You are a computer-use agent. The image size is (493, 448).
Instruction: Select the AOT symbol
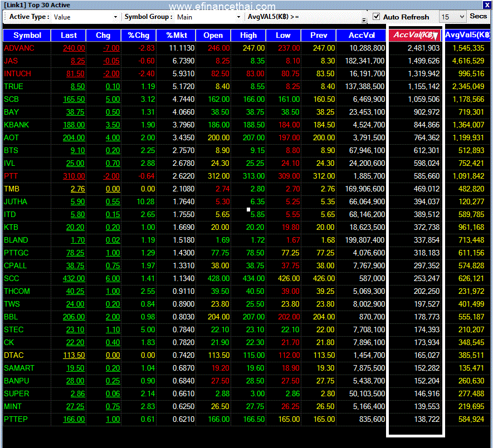point(11,137)
